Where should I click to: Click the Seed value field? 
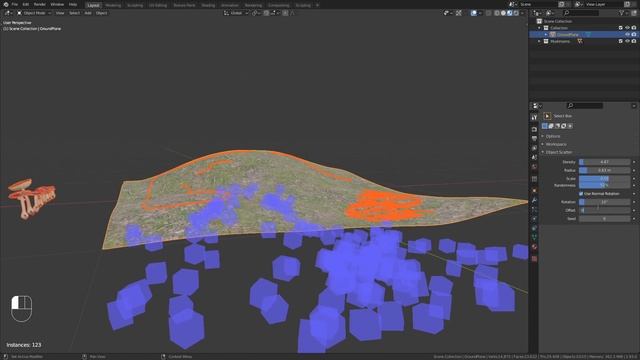click(x=604, y=218)
